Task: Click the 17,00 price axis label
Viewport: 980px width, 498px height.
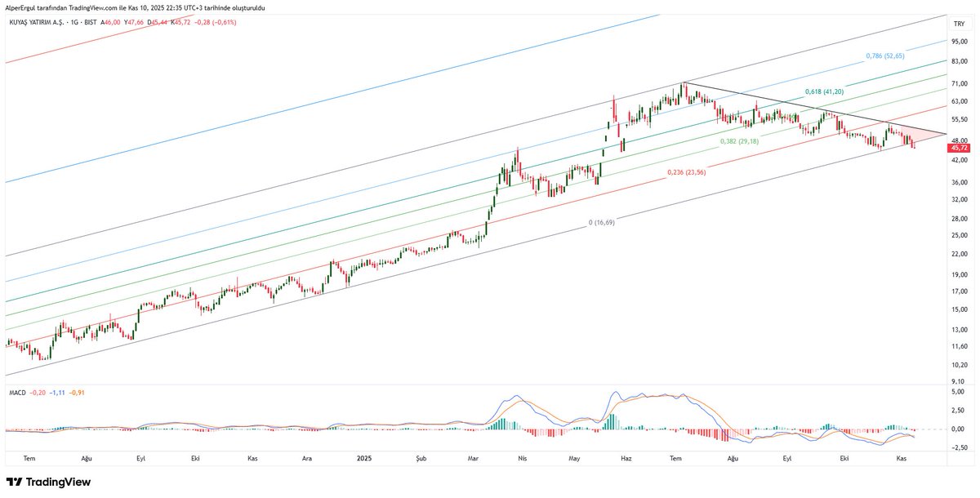Action: click(x=959, y=291)
